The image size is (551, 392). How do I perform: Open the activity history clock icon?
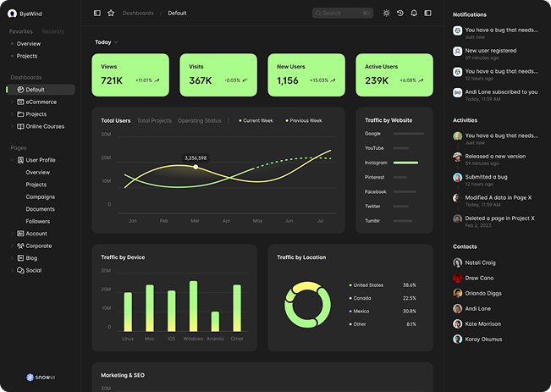[400, 14]
